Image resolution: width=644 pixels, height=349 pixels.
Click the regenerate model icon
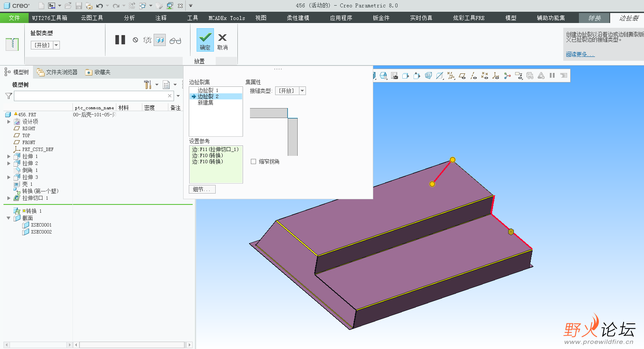pyautogui.click(x=132, y=6)
